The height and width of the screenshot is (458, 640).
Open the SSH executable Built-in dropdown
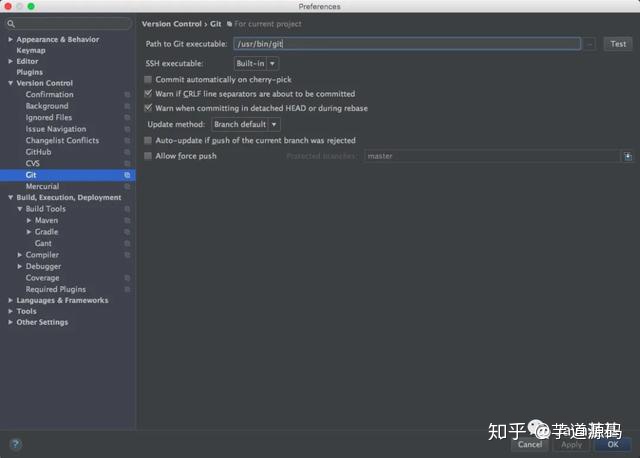click(x=256, y=63)
